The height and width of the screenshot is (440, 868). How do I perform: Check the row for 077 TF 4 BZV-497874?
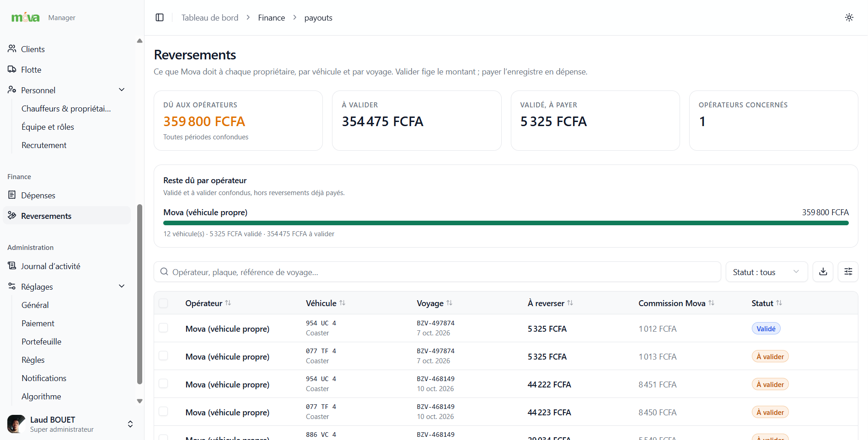163,355
